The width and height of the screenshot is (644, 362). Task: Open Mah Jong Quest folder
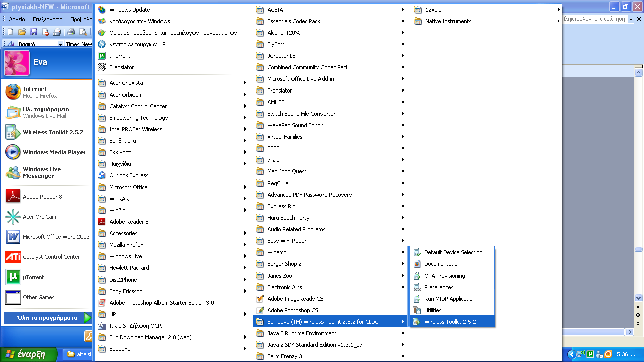[330, 171]
